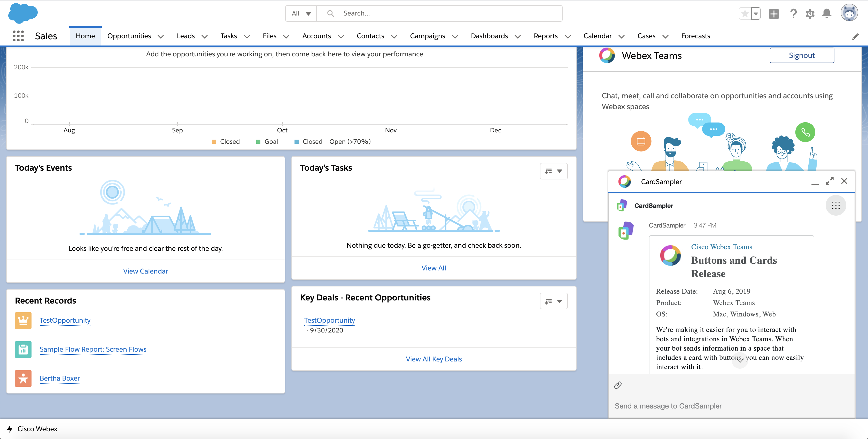Jump to latest message down arrow
Screen dimensions: 868x439
[740, 360]
